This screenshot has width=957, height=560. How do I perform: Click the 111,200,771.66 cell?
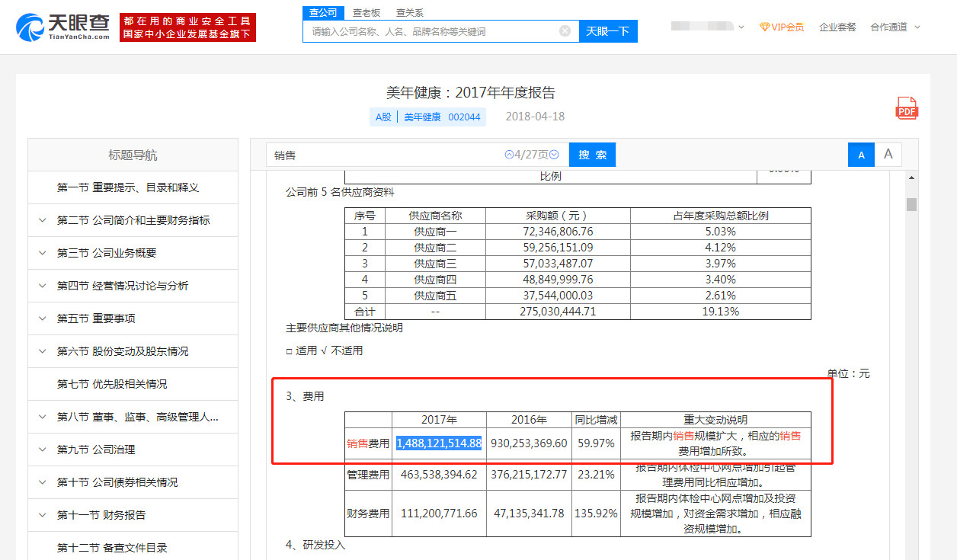(x=439, y=514)
